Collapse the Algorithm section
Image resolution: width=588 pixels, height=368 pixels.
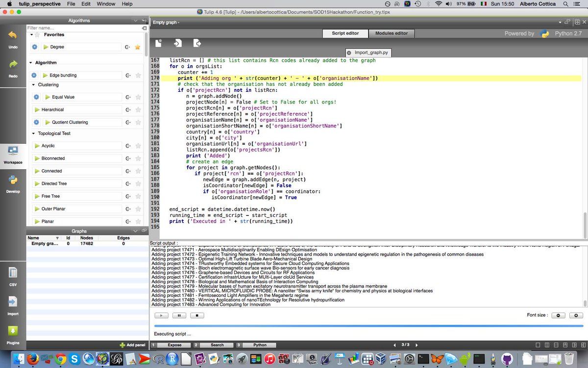(x=31, y=63)
